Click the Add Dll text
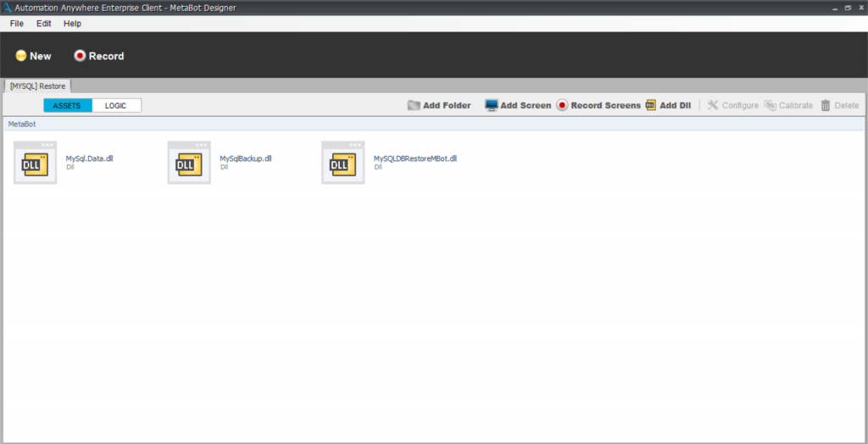Viewport: 868px width, 444px height. coord(676,105)
